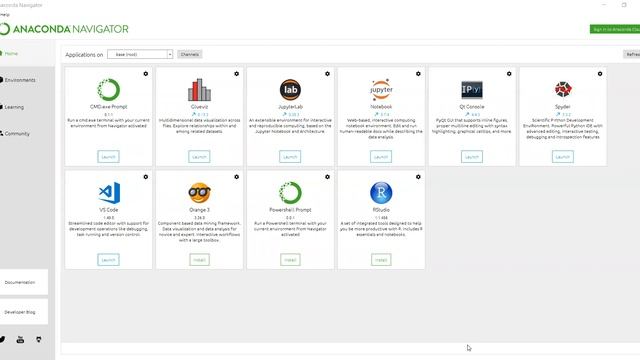Click the Orange 3 application icon
The image size is (640, 360).
tap(199, 193)
